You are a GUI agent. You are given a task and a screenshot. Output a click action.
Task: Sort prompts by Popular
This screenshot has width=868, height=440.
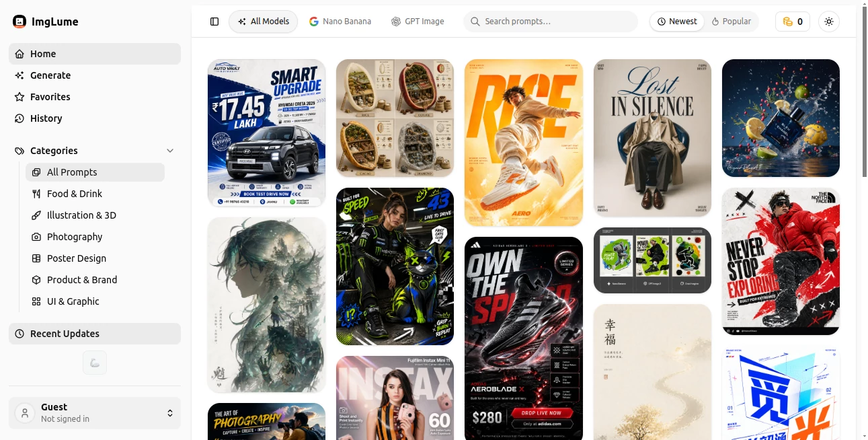tap(732, 22)
